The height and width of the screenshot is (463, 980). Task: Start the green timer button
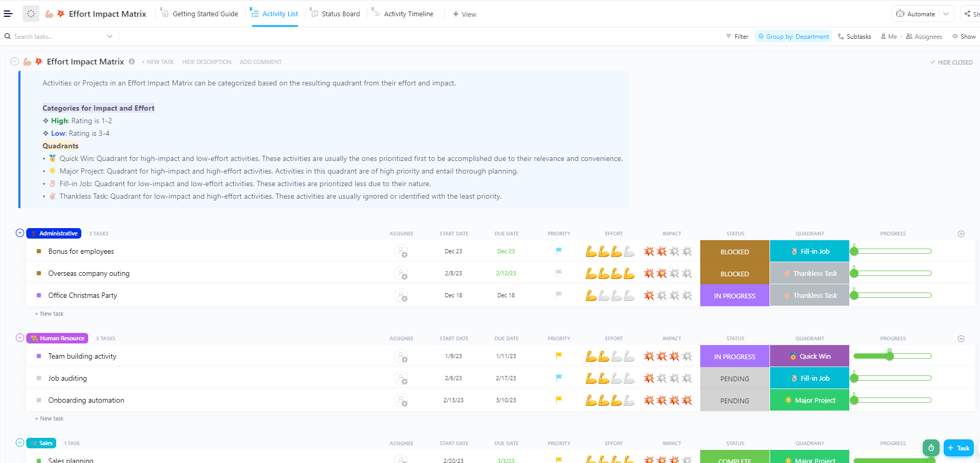[931, 448]
